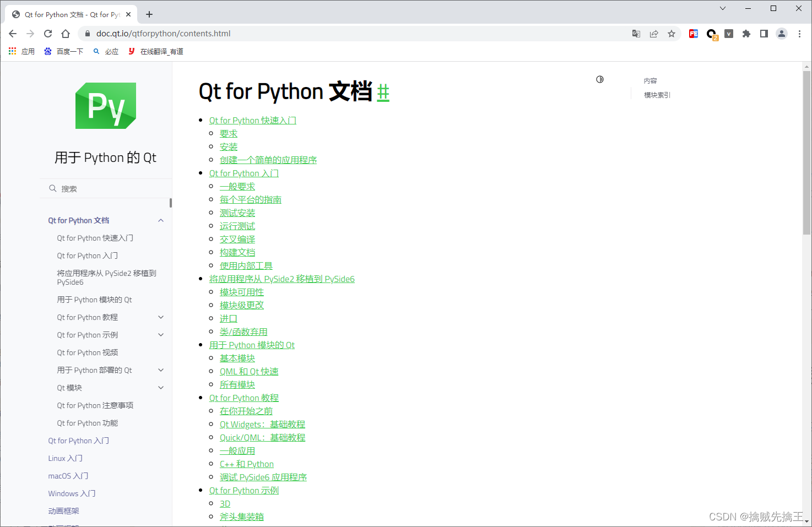Bookmark this page with the star icon

point(672,34)
